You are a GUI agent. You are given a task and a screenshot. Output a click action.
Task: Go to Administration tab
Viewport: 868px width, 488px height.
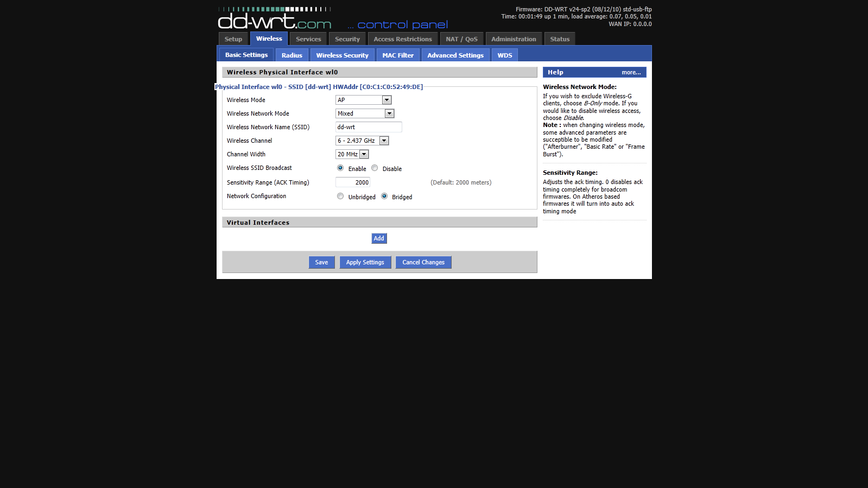click(x=514, y=39)
